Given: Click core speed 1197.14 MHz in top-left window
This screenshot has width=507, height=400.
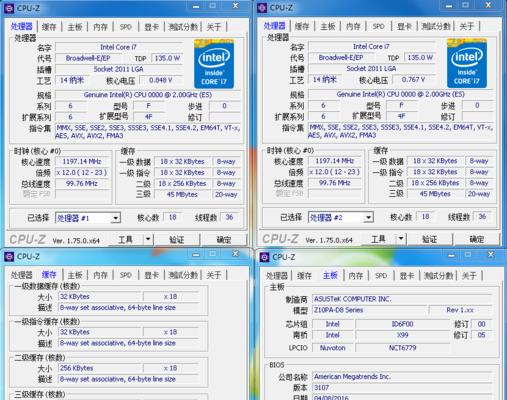Looking at the screenshot, I should [82, 162].
